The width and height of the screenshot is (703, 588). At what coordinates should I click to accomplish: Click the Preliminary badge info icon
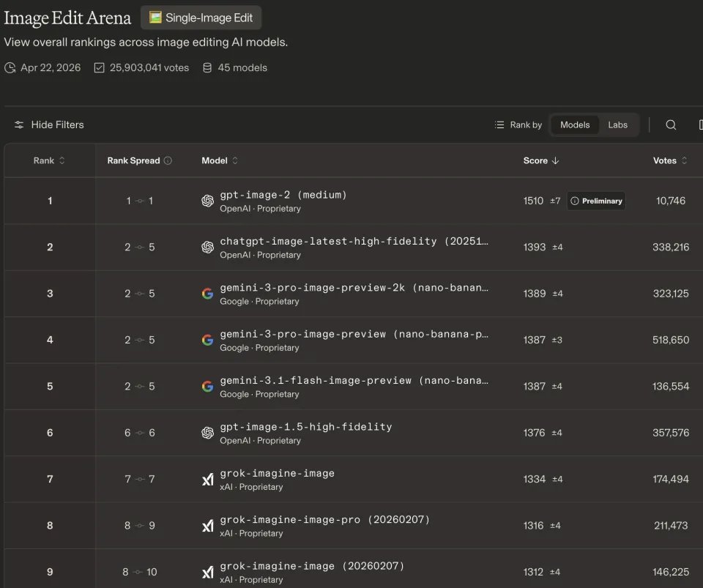pyautogui.click(x=575, y=201)
